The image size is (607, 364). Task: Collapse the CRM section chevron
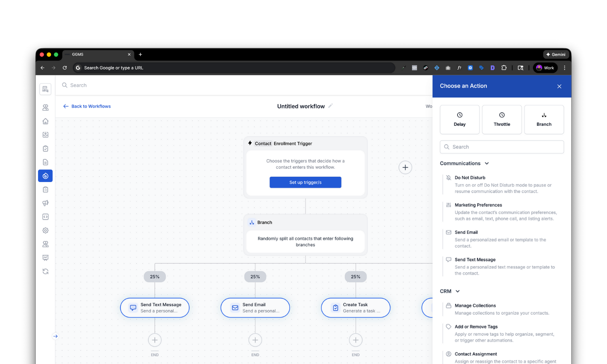(458, 291)
